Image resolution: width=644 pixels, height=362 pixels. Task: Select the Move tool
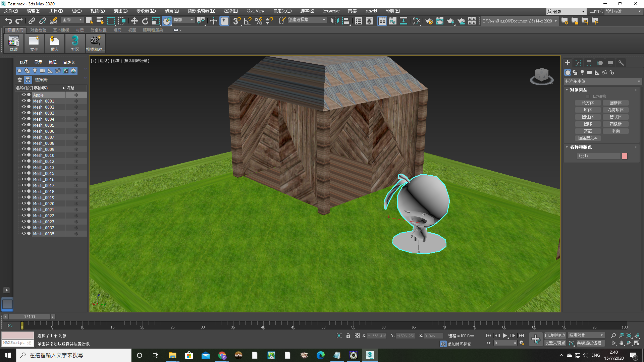point(134,21)
